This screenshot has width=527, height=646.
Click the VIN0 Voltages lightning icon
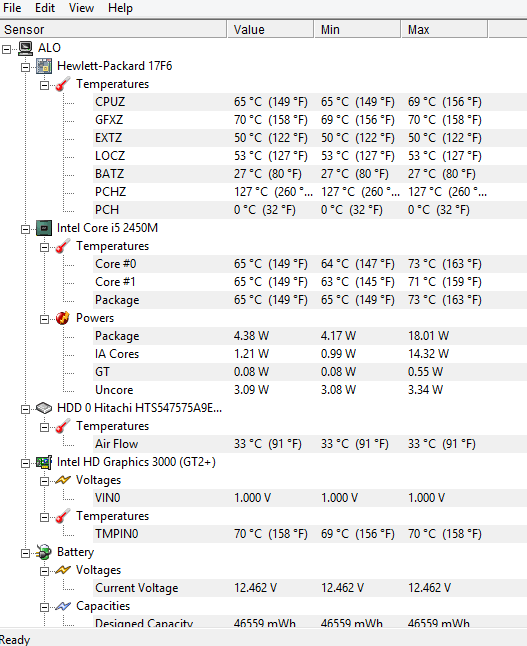[63, 480]
